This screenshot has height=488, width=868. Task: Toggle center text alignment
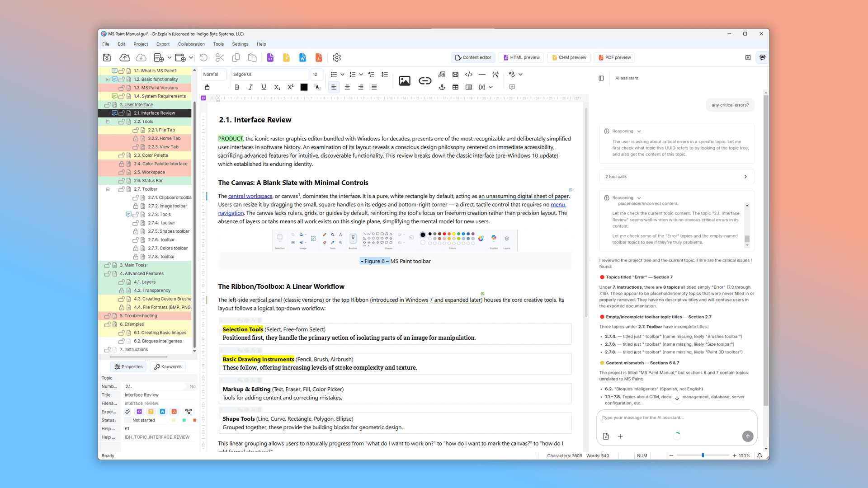pos(347,87)
